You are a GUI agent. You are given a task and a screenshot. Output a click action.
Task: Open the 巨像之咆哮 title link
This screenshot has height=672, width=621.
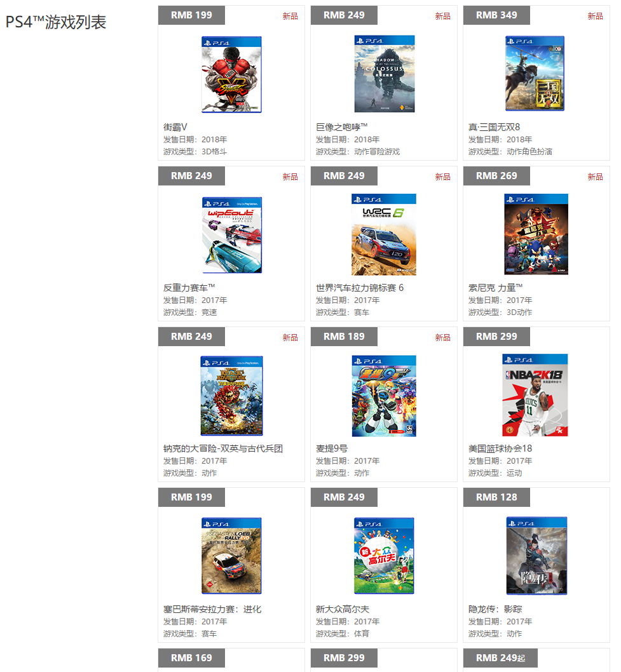click(341, 127)
